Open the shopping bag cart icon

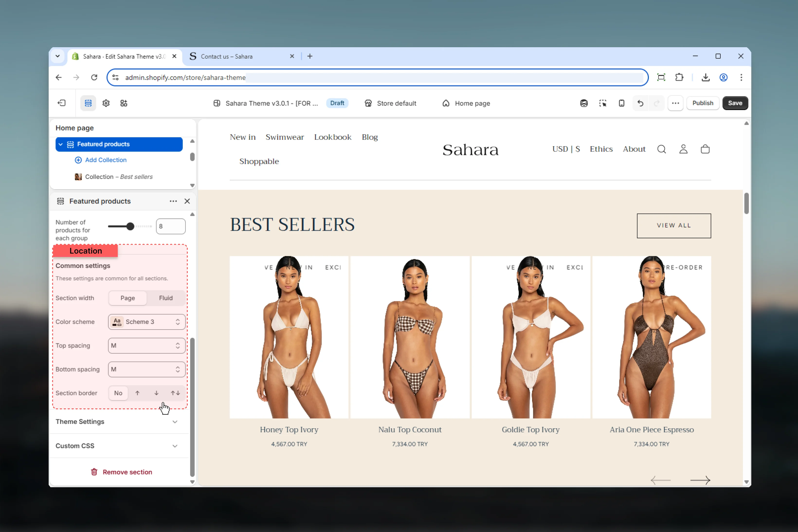[x=705, y=149]
